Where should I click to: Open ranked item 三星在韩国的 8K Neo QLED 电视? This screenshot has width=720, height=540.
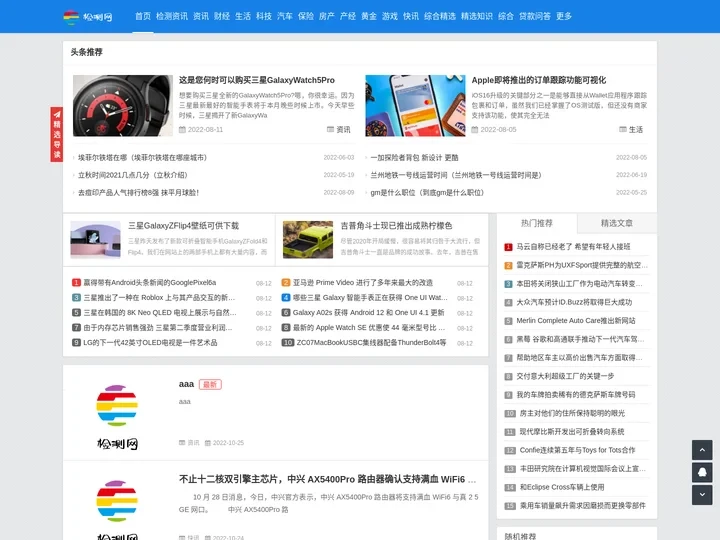click(160, 313)
